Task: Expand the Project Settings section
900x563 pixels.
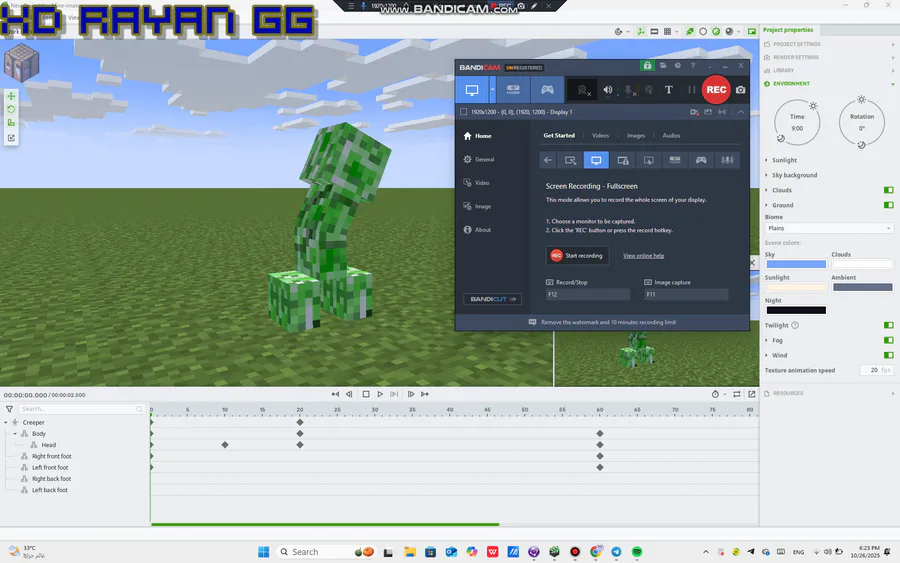Action: pos(829,44)
